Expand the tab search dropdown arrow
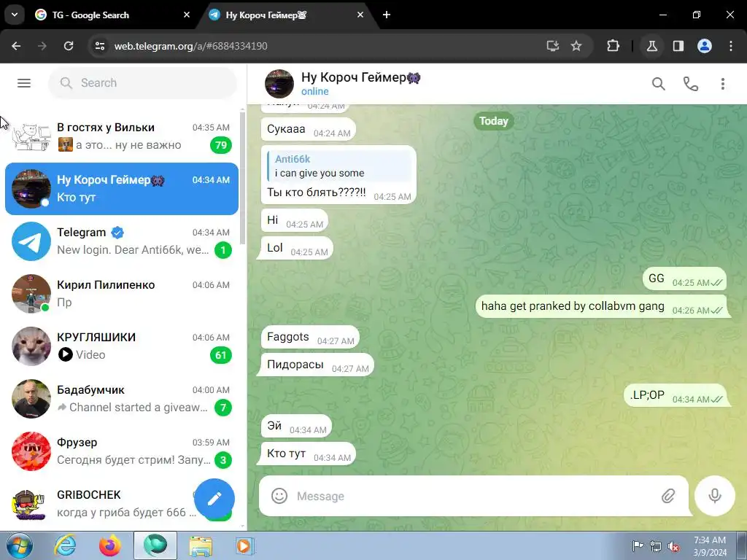The width and height of the screenshot is (747, 560). click(x=15, y=15)
